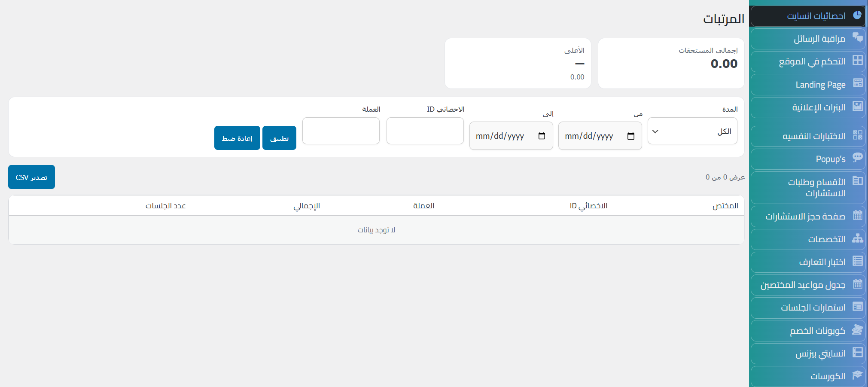Click the chat bubbles icon for مراقبة الرسائل
Image resolution: width=868 pixels, height=387 pixels.
pos(857,38)
